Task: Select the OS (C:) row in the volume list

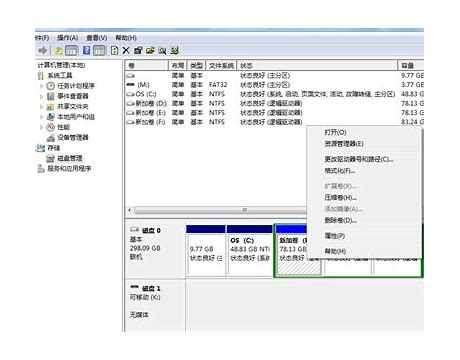Action: pos(275,94)
